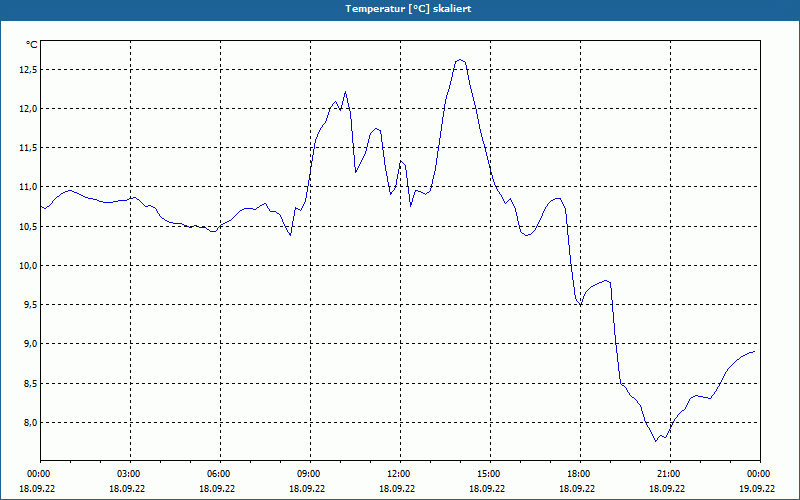
Task: Click the 00:00 time label above 18.09.22
Action: point(37,474)
